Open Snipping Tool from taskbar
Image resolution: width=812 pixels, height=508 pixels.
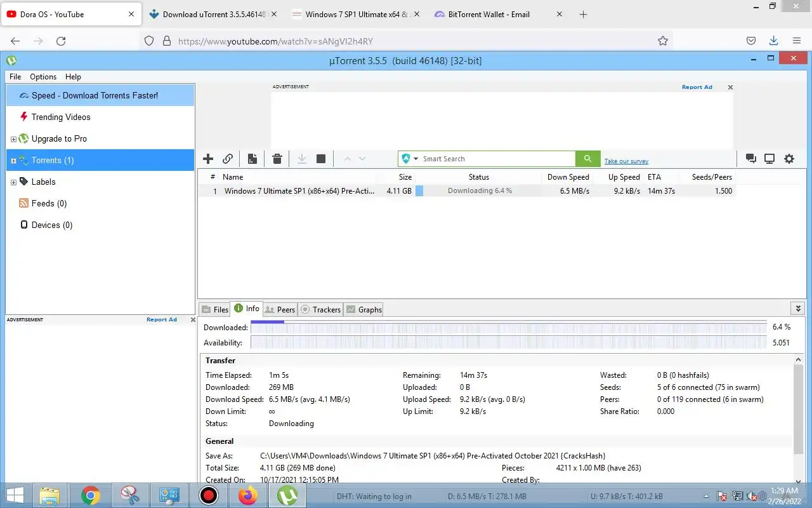point(129,495)
